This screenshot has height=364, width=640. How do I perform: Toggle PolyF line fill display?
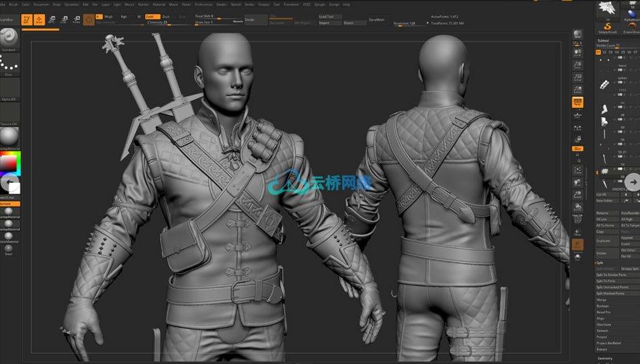coord(577,219)
